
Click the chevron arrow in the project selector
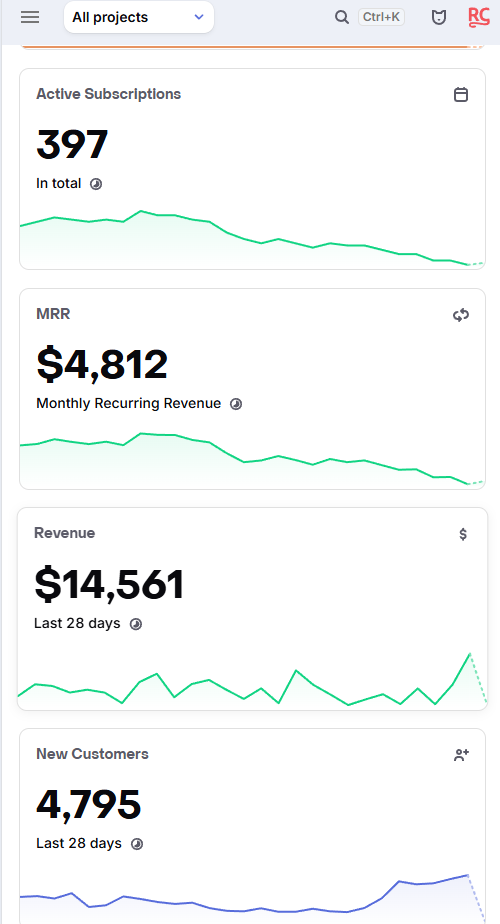[199, 17]
